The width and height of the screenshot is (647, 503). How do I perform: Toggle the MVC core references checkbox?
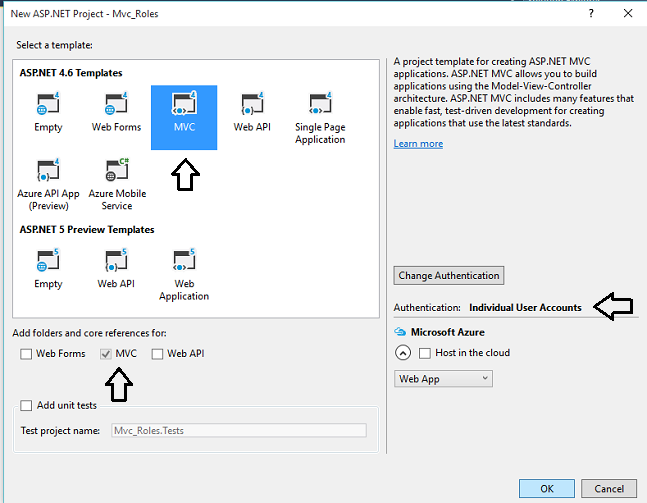coord(106,354)
